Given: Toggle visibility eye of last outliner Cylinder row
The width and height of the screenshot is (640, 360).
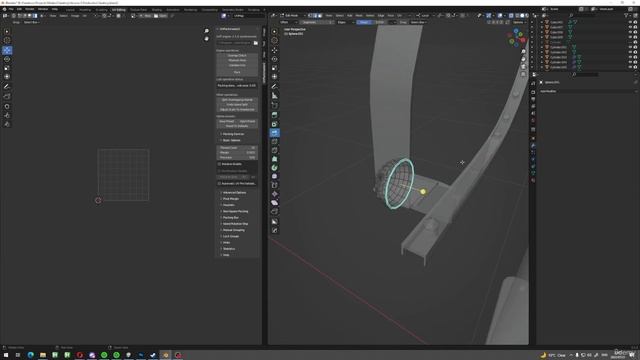Looking at the screenshot, I should [630, 67].
